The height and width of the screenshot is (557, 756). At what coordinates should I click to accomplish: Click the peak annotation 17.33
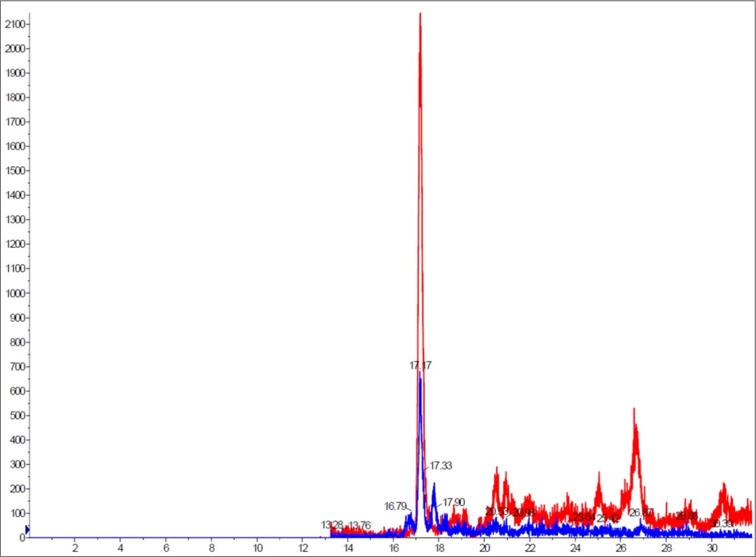click(x=440, y=466)
